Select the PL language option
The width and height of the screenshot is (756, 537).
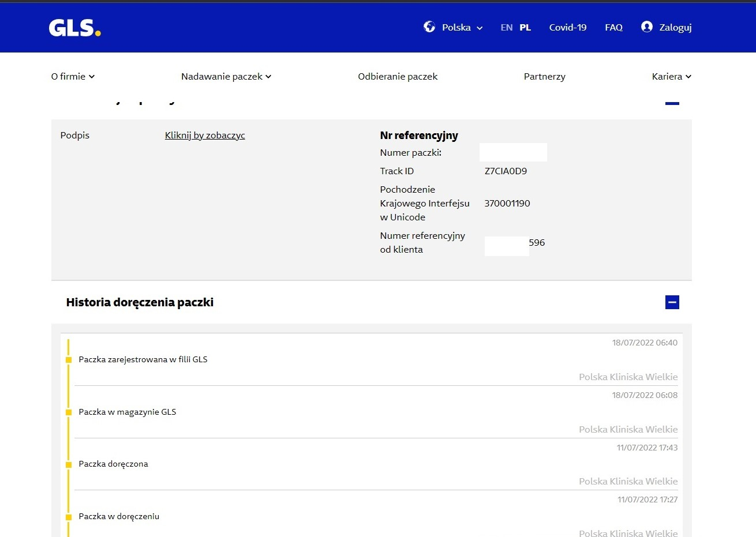tap(525, 27)
